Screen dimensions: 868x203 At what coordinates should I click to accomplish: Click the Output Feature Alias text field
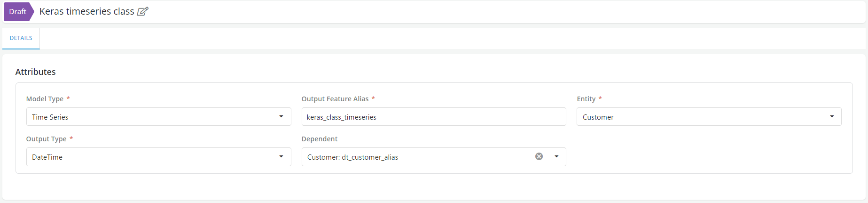433,117
